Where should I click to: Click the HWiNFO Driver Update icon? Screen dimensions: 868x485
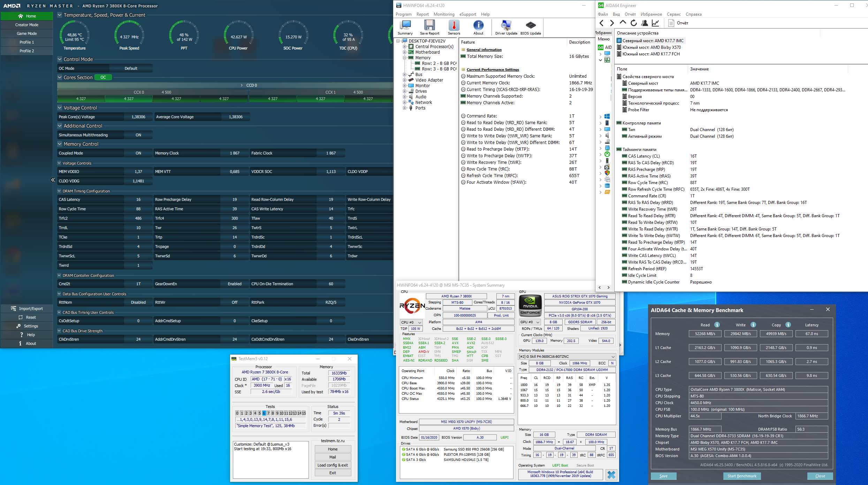(x=506, y=27)
